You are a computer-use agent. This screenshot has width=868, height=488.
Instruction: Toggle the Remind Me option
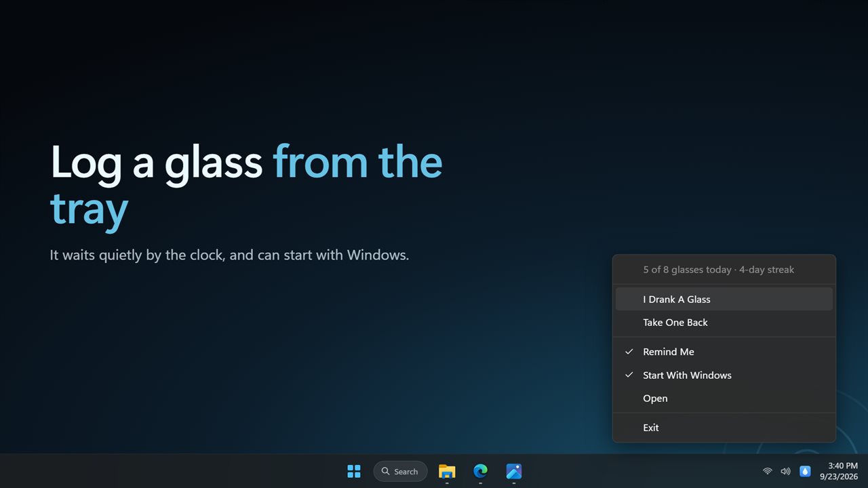(724, 352)
